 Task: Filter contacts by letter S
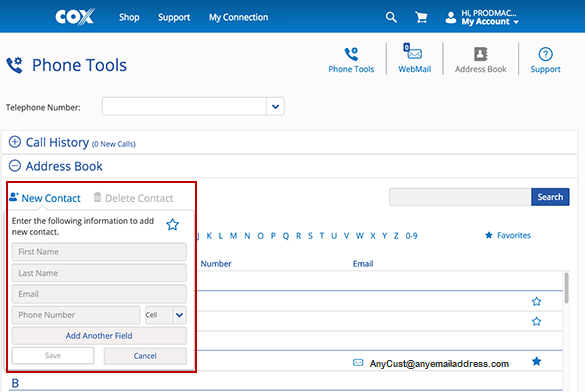click(x=310, y=236)
